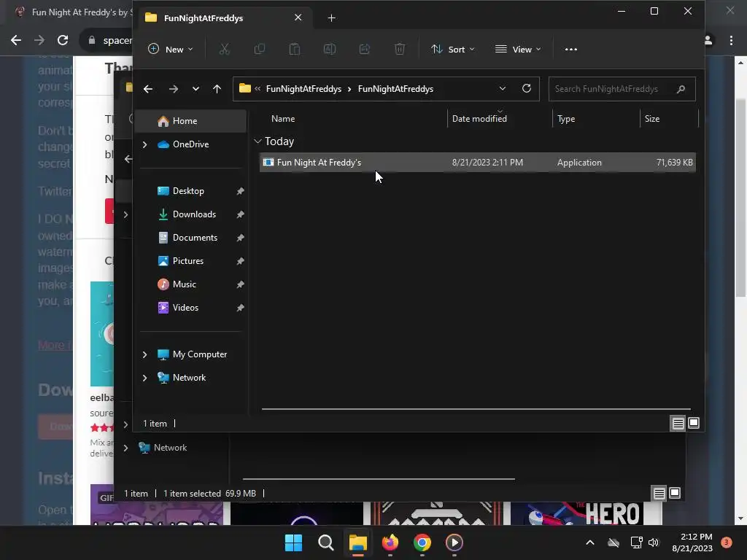The height and width of the screenshot is (560, 747).
Task: Click the Share icon in toolbar
Action: [x=365, y=49]
